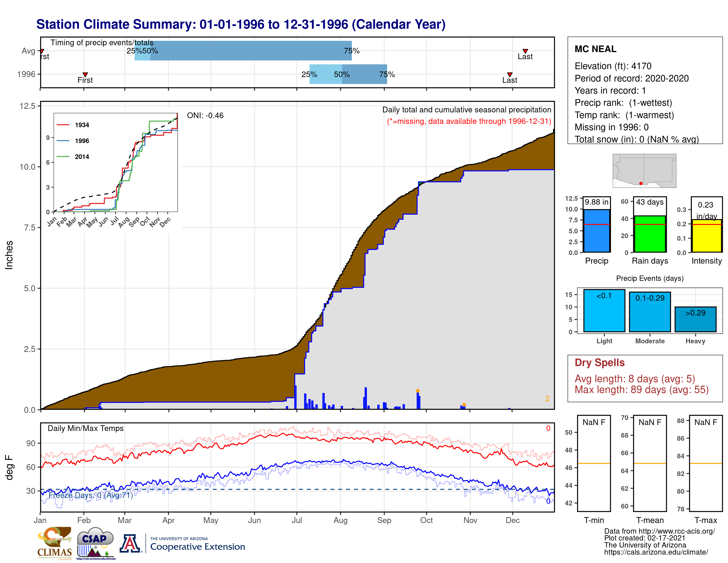Click the T-mean NaN F box

[x=650, y=463]
